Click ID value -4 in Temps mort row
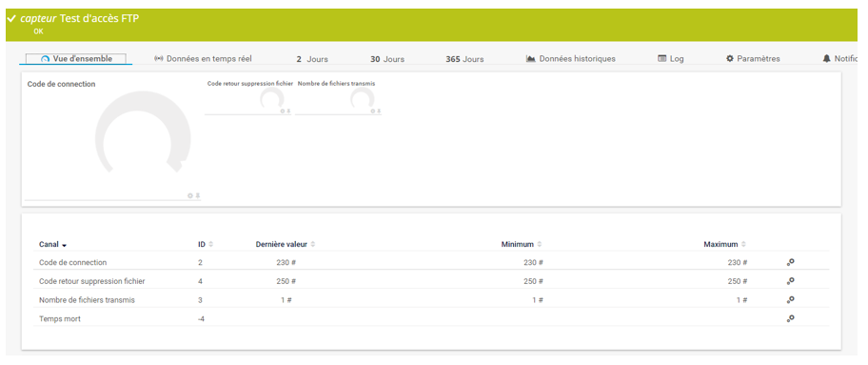Screen dimensions: 868x365 201,319
